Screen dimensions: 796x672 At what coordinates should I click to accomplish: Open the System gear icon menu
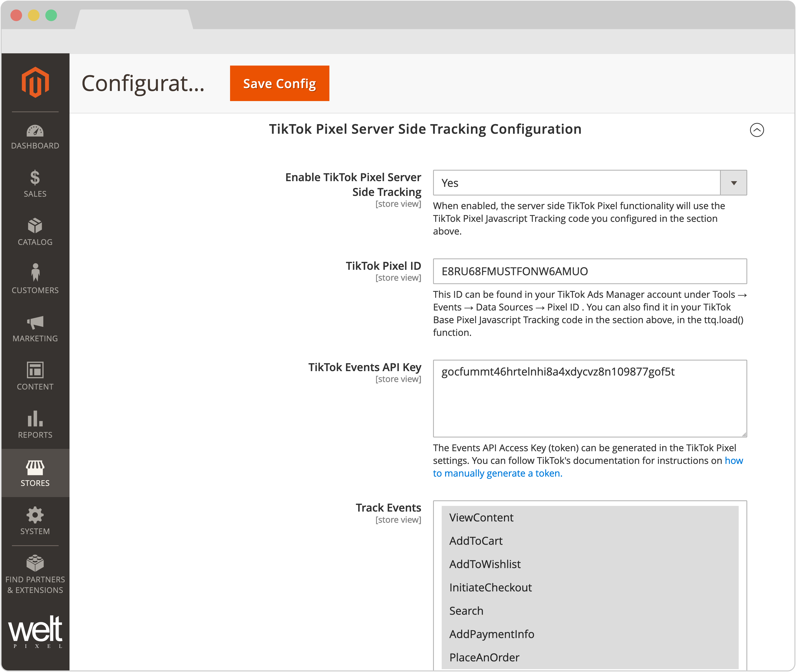click(x=35, y=521)
